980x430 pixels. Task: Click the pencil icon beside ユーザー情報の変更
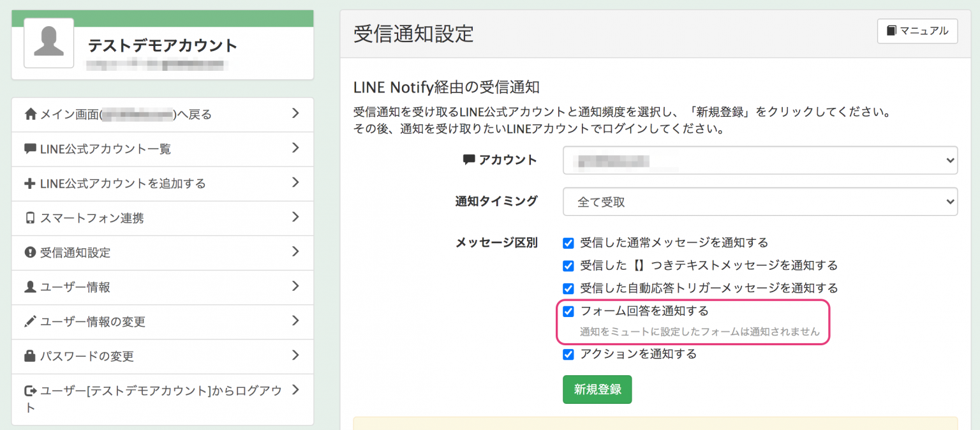(30, 321)
